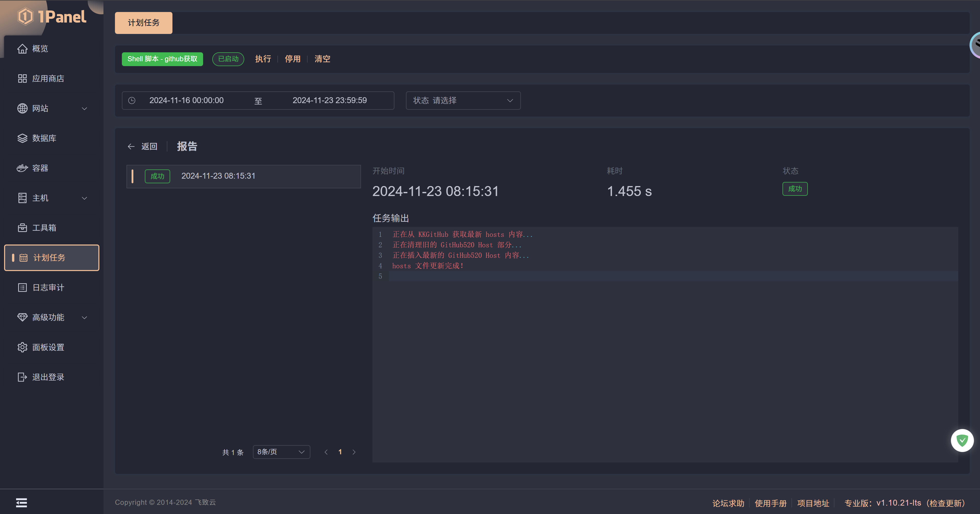
Task: Click the 退出登录 logout option
Action: [x=48, y=377]
